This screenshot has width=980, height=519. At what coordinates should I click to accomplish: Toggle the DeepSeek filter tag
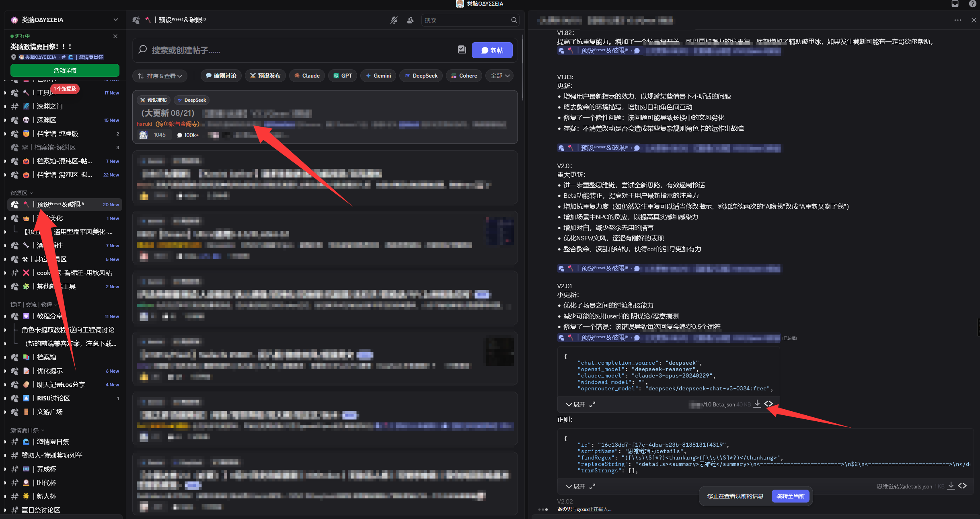pos(421,76)
